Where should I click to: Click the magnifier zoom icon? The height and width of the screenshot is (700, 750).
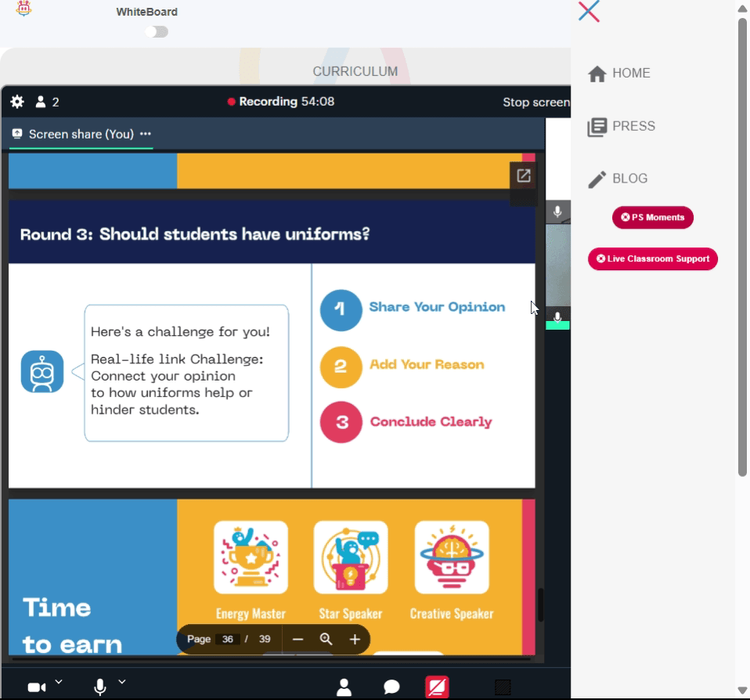(326, 639)
